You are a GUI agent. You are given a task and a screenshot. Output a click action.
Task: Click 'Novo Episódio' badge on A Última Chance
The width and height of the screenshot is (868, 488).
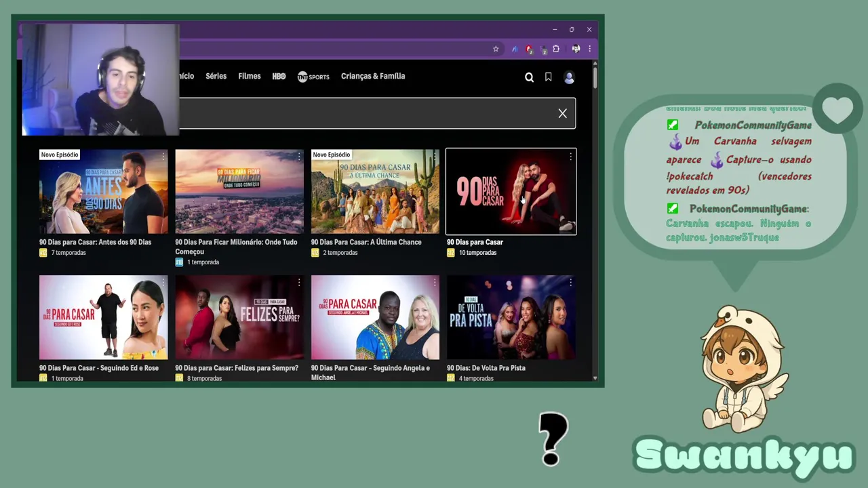332,155
